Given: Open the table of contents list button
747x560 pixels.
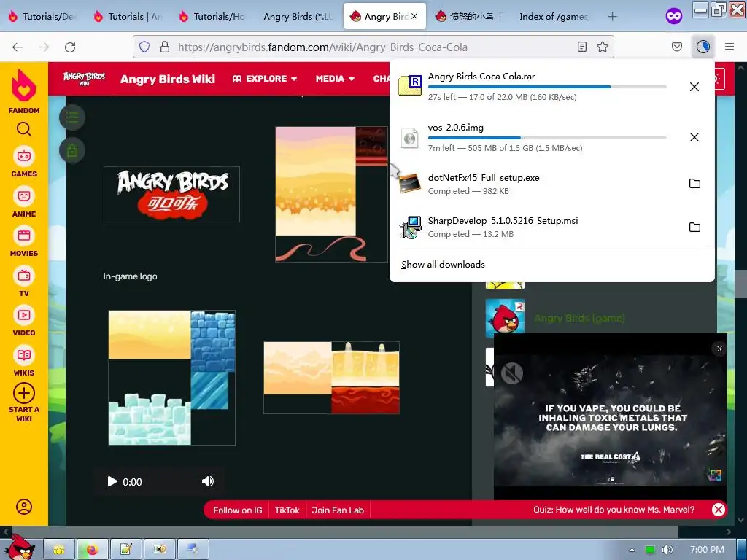Looking at the screenshot, I should coord(72,117).
